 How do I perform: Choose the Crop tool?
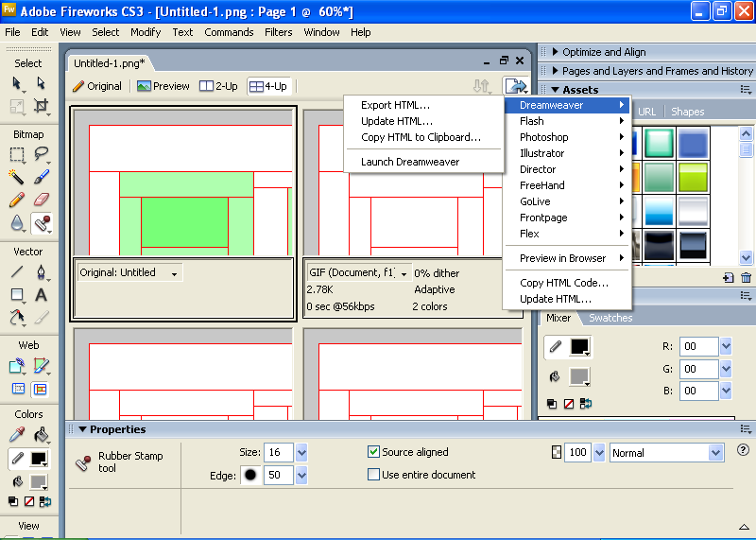(x=42, y=106)
